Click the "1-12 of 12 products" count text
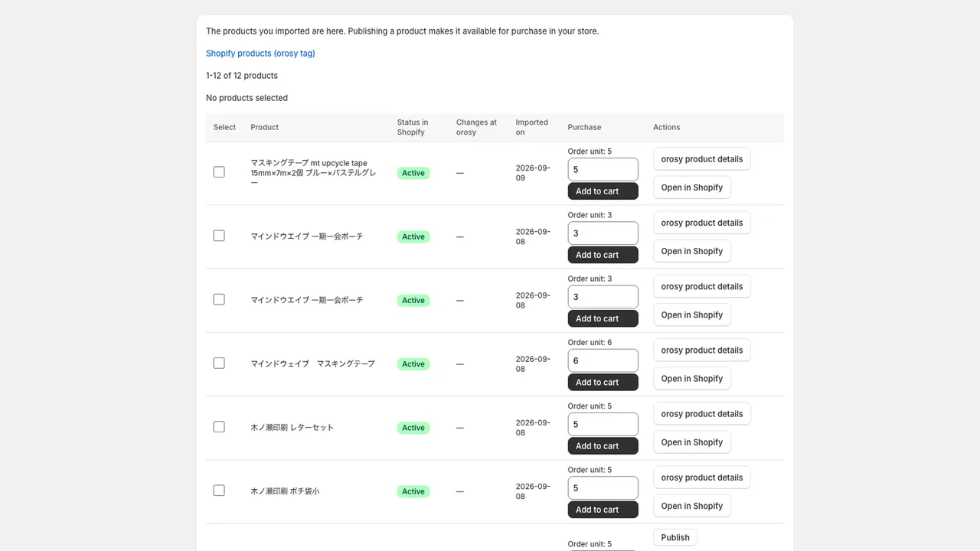 [x=242, y=76]
